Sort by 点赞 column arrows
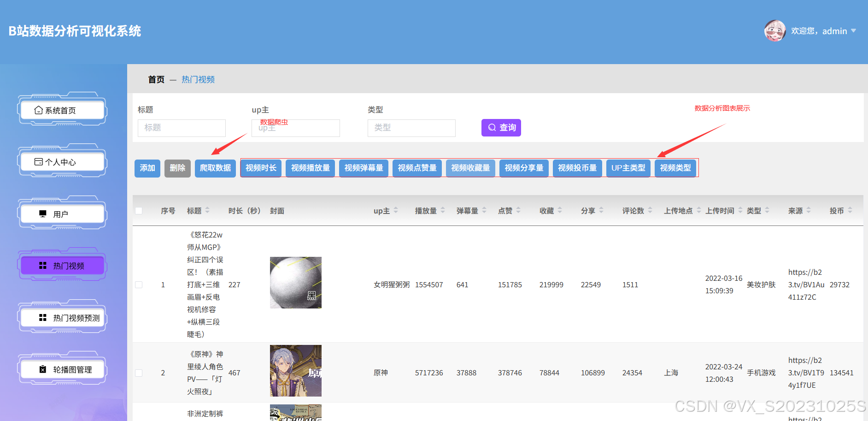The height and width of the screenshot is (421, 868). pos(518,210)
